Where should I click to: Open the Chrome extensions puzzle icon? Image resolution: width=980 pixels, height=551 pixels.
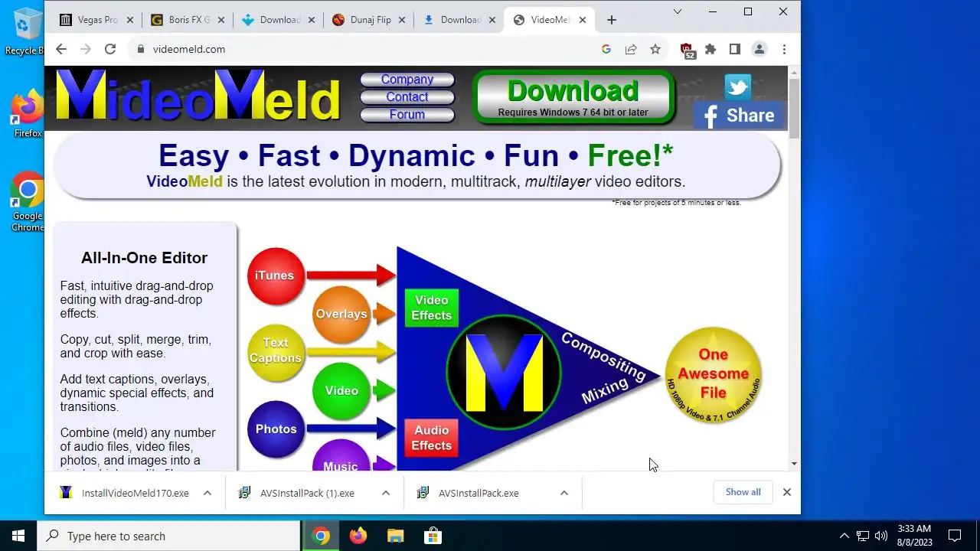coord(710,49)
